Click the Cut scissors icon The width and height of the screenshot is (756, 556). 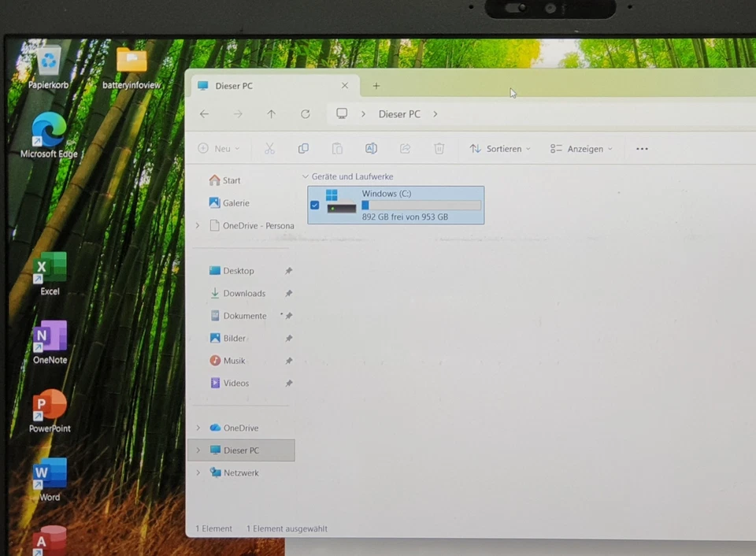tap(269, 149)
